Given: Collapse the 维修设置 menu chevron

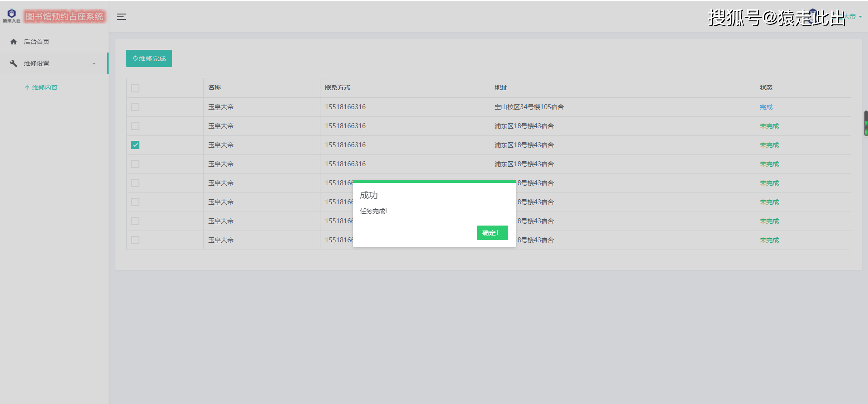Looking at the screenshot, I should (94, 63).
